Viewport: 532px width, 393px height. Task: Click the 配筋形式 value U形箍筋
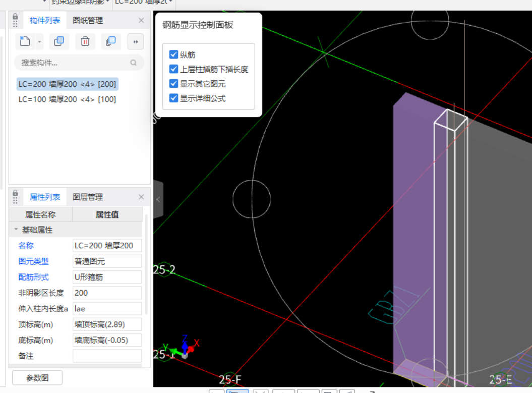[107, 277]
